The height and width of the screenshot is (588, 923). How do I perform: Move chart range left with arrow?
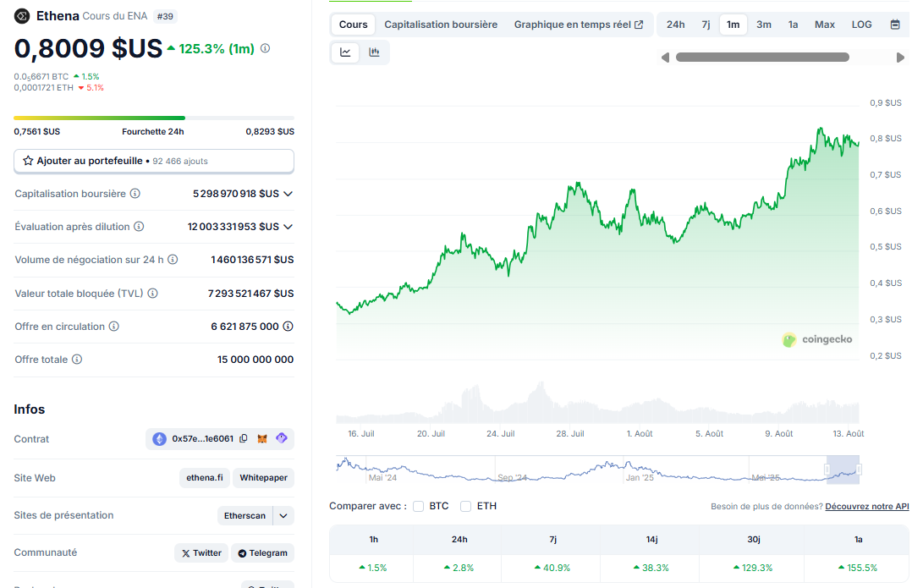665,58
